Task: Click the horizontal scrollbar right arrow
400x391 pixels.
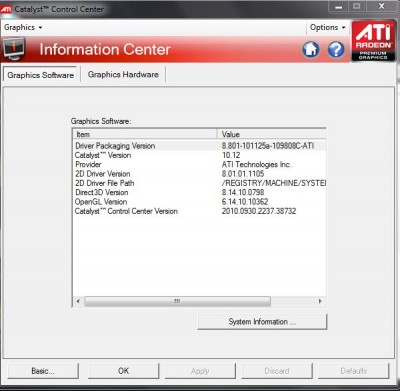Action: pyautogui.click(x=320, y=301)
